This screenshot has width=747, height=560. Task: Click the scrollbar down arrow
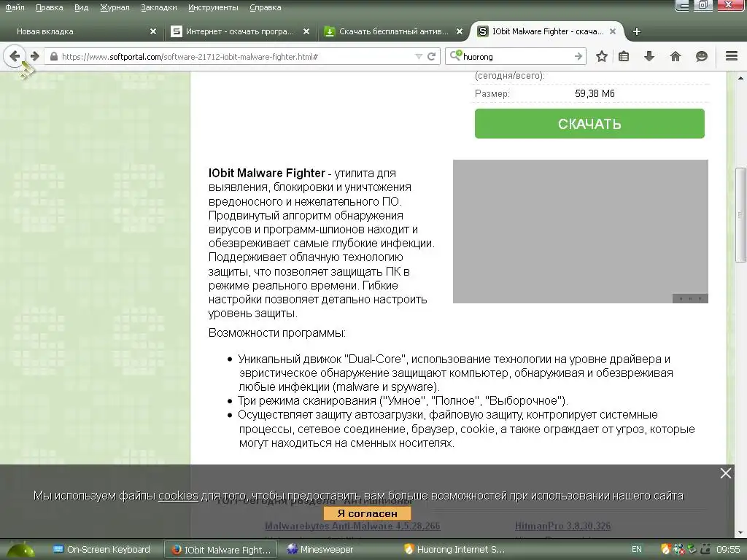click(740, 532)
